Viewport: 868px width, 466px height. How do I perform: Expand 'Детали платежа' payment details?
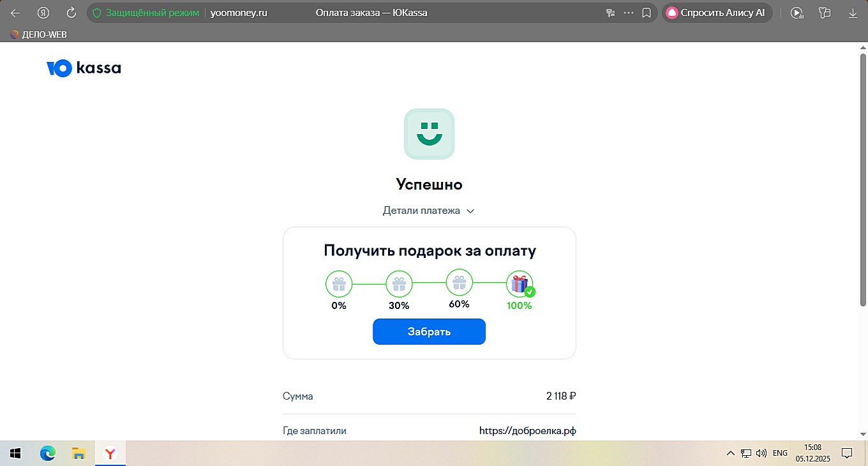pos(428,211)
